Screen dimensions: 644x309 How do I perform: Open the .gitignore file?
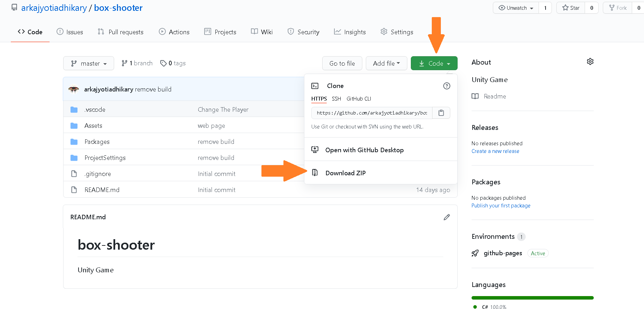coord(98,174)
